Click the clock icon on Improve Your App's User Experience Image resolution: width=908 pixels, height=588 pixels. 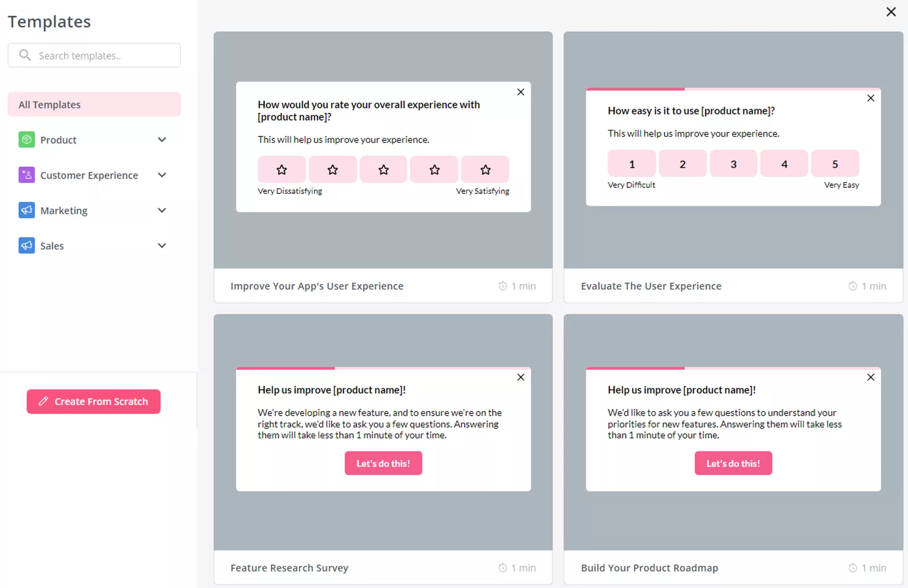pos(502,286)
